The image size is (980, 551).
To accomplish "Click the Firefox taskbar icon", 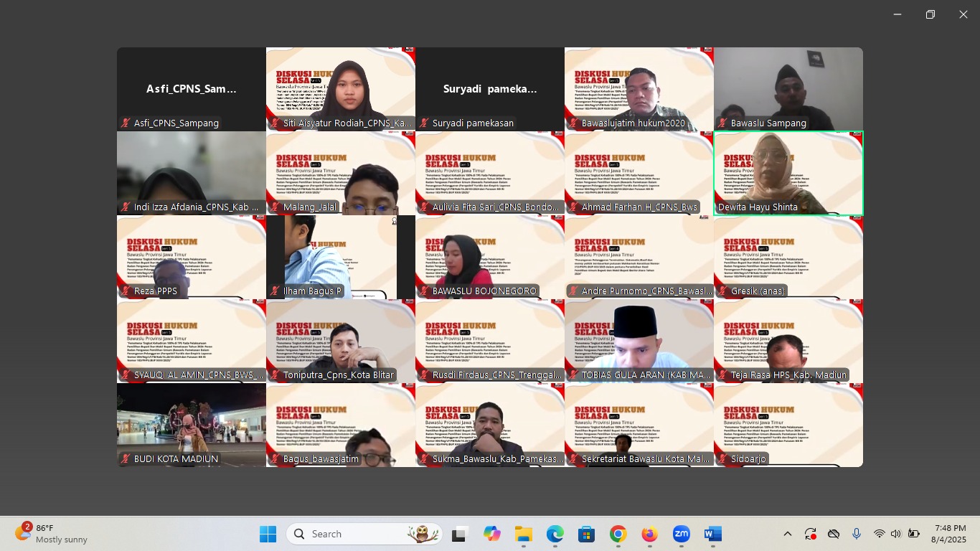I will pyautogui.click(x=649, y=534).
